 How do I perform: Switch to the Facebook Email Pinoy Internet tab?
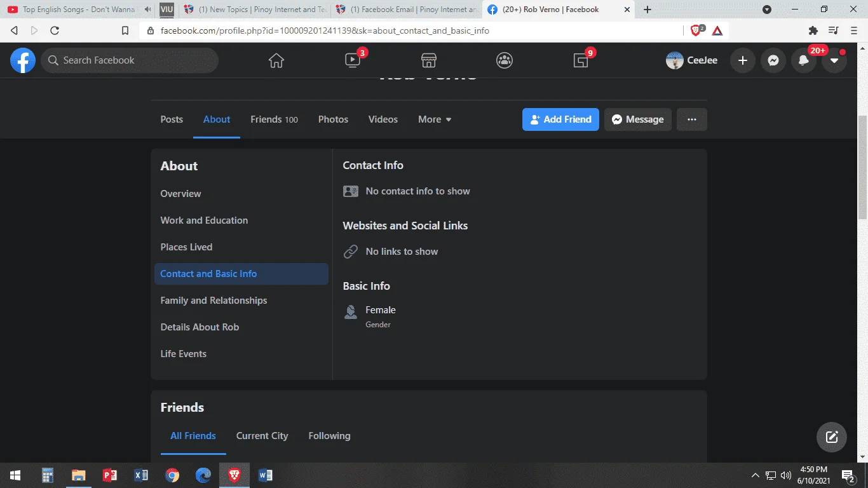tap(407, 10)
